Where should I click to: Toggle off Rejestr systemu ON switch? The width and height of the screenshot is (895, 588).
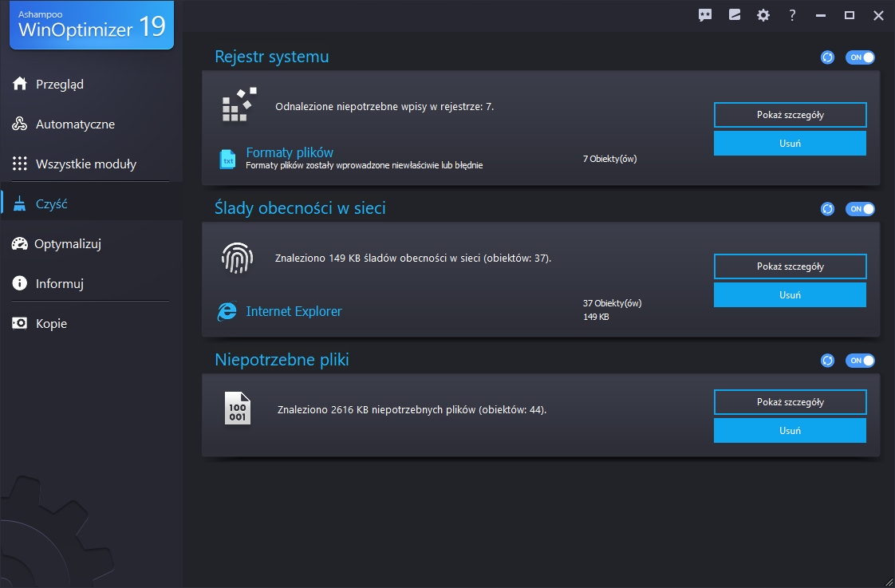click(860, 57)
